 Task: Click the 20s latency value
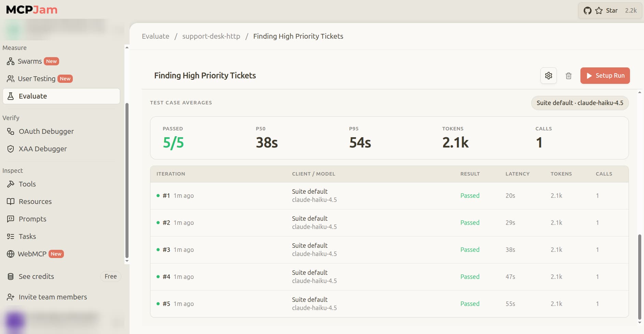pyautogui.click(x=510, y=196)
